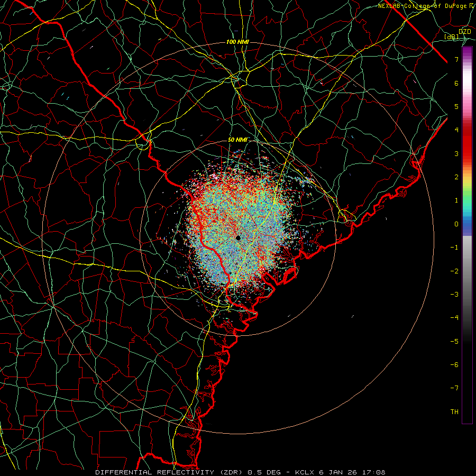The height and width of the screenshot is (476, 476).
Task: Click the "6" value on the color scale
Action: click(456, 83)
